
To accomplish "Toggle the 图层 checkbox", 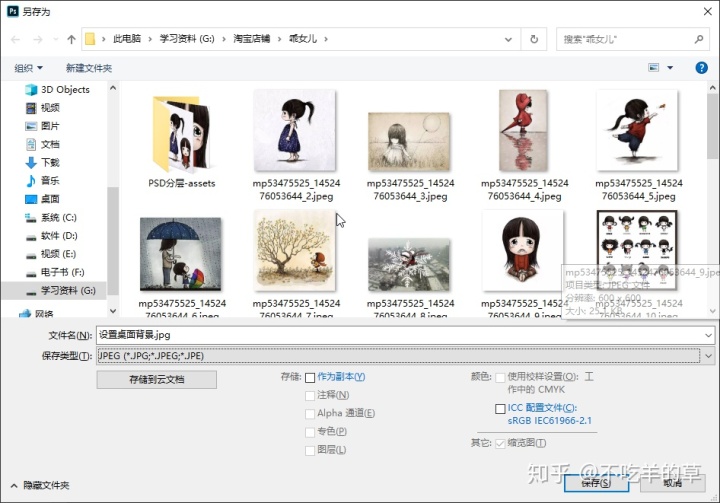I will coord(310,451).
